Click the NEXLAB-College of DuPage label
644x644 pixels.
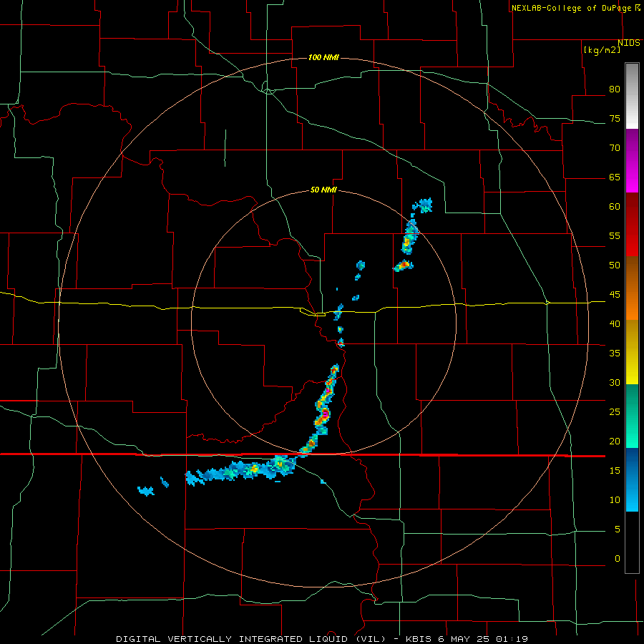[571, 8]
